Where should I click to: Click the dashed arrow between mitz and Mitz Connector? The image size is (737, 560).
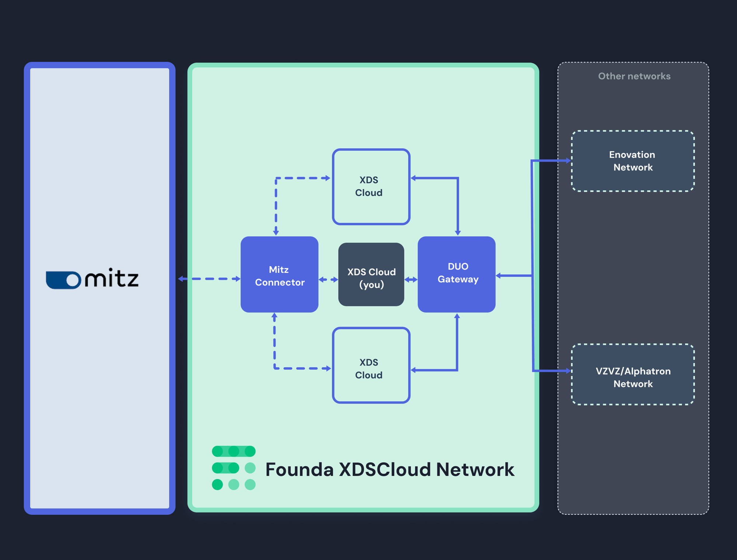point(209,279)
